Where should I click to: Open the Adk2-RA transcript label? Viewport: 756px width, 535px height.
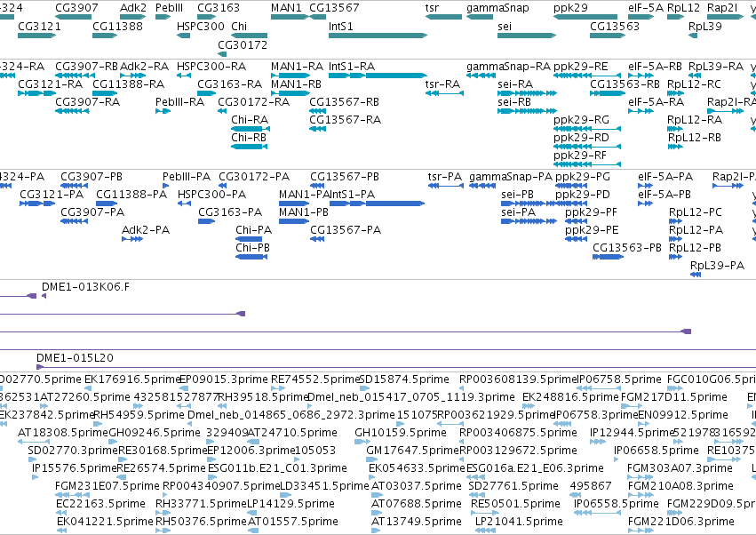point(144,66)
